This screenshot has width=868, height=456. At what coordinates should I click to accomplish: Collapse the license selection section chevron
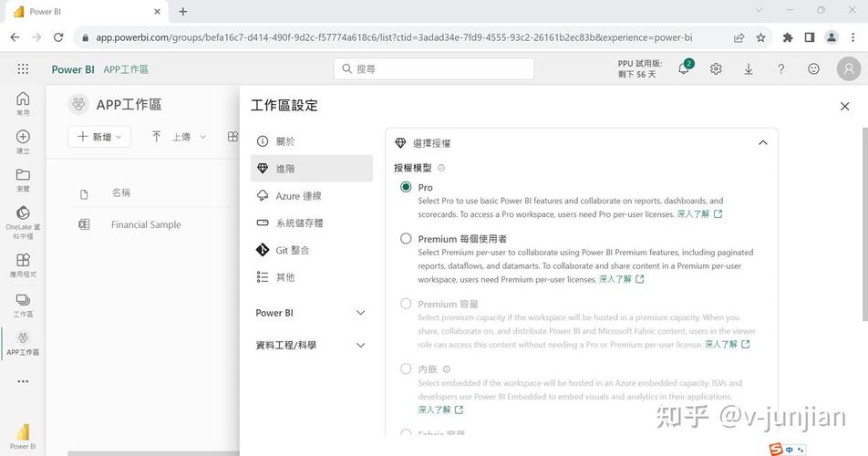763,143
